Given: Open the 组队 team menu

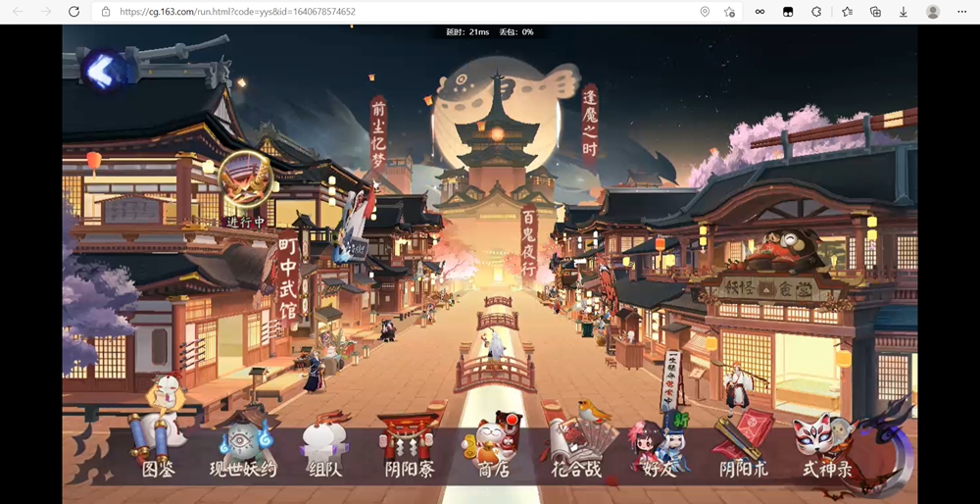Looking at the screenshot, I should click(325, 445).
